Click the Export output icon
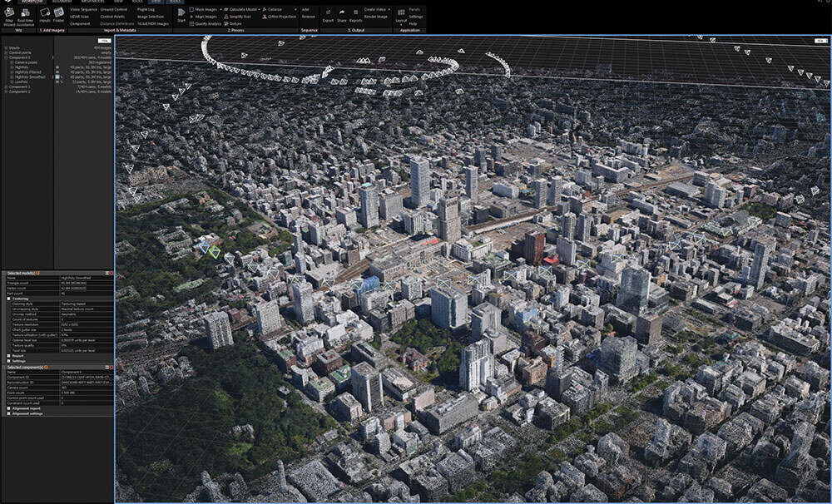 (x=328, y=15)
